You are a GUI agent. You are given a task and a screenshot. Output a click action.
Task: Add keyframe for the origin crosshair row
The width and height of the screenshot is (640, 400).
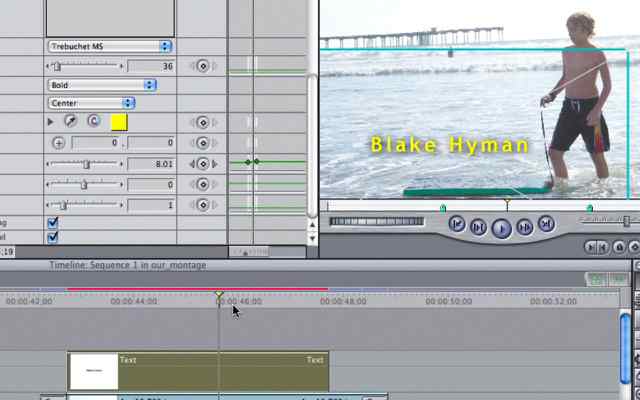pyautogui.click(x=203, y=142)
